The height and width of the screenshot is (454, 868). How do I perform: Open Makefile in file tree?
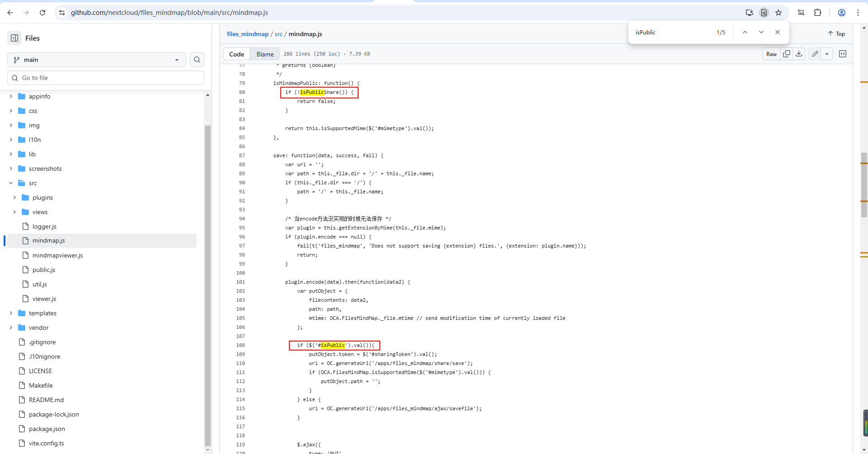pyautogui.click(x=41, y=385)
